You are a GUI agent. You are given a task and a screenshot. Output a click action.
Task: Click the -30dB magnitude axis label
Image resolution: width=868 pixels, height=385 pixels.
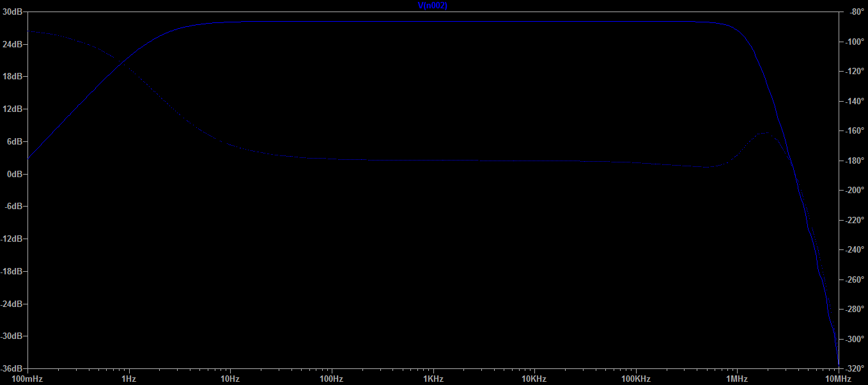tap(12, 336)
